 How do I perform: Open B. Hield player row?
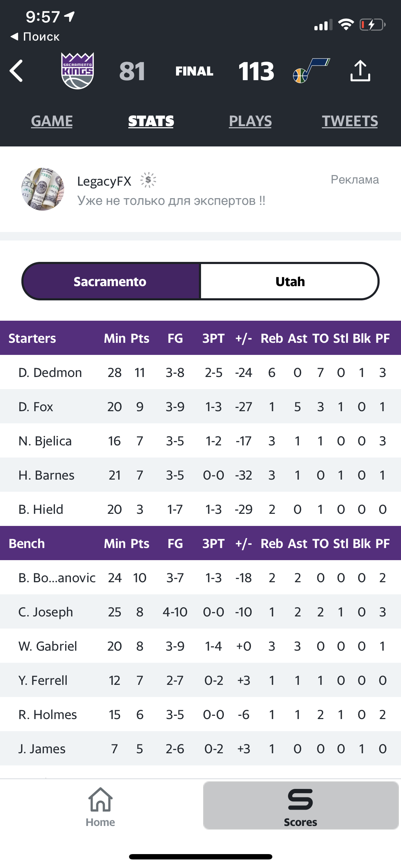pos(200,509)
